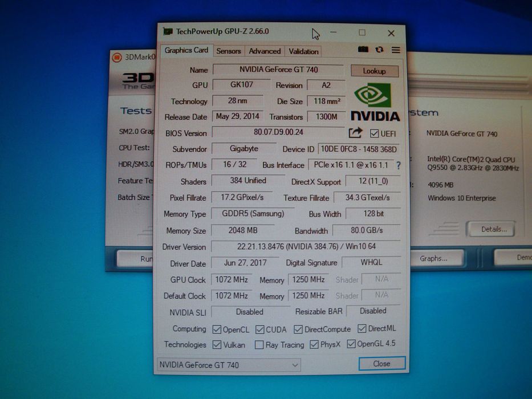Toggle the UEFI checkbox

click(374, 133)
